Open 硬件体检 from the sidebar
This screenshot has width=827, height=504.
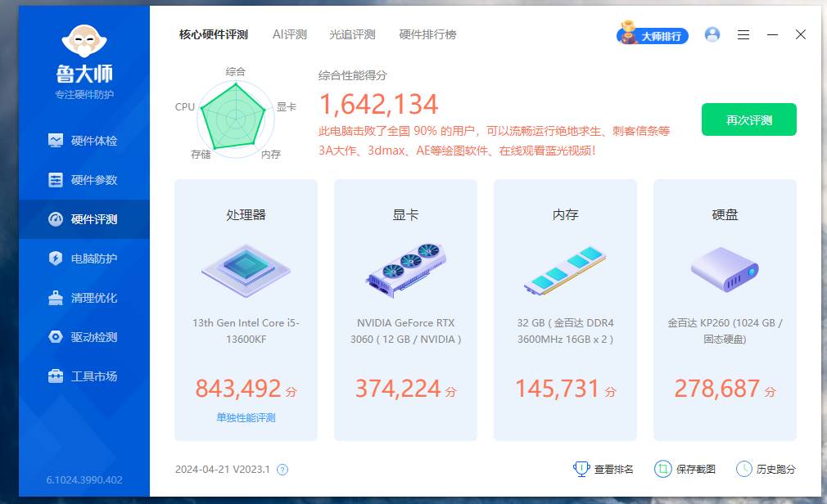[84, 141]
